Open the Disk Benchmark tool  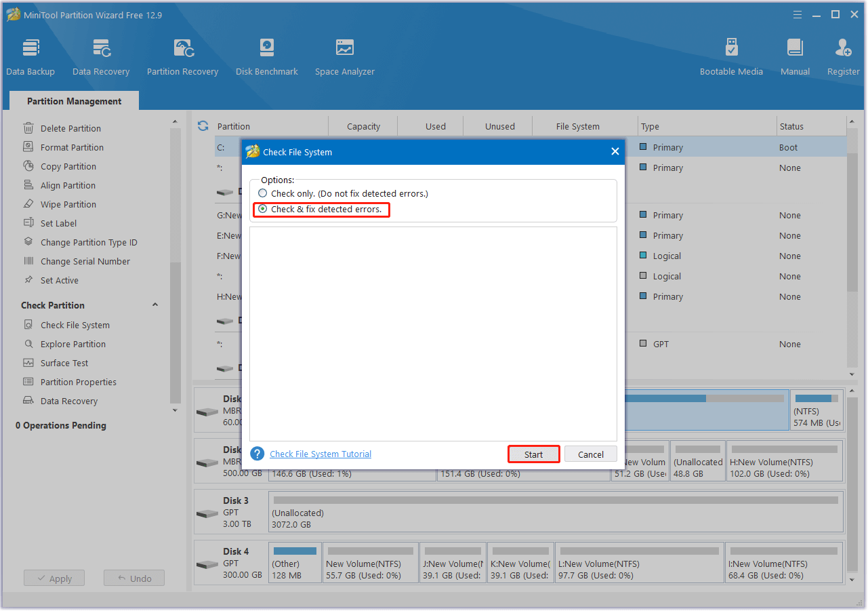tap(266, 54)
